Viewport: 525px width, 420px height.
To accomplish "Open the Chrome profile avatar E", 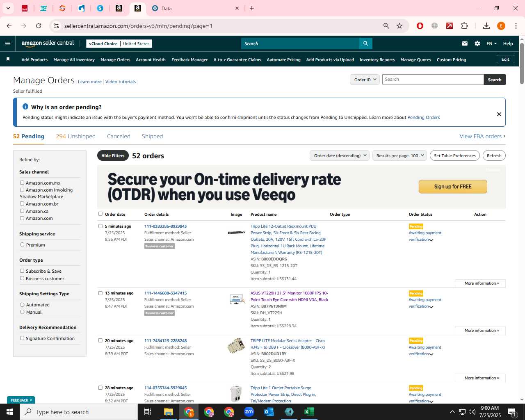I will point(501,26).
